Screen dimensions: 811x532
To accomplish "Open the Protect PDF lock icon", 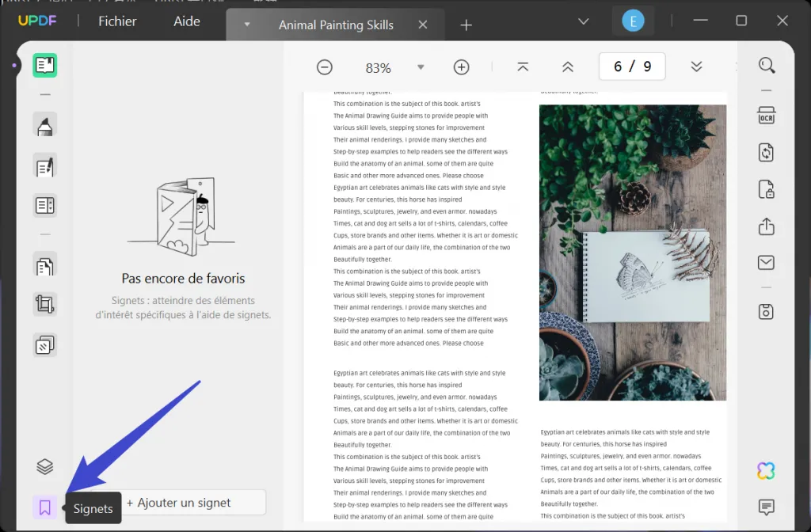I will tap(767, 190).
